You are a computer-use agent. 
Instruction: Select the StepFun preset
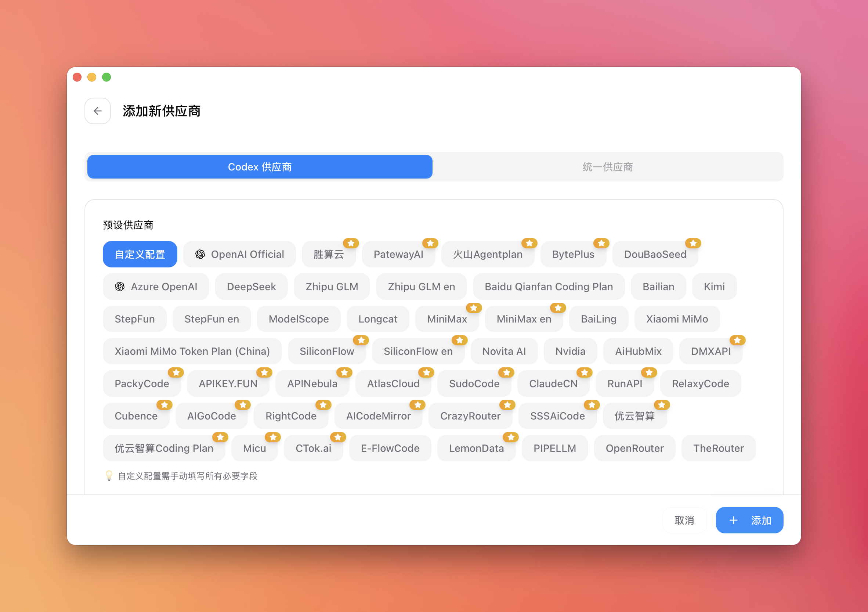135,319
